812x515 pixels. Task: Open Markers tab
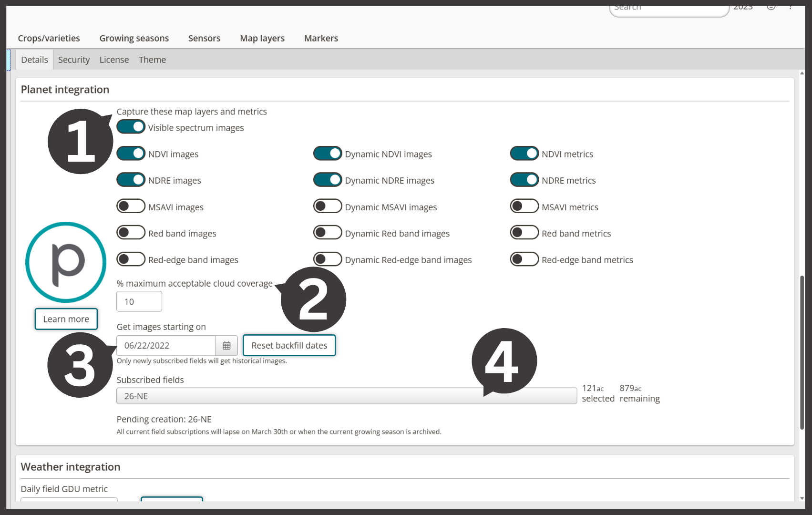pos(321,38)
